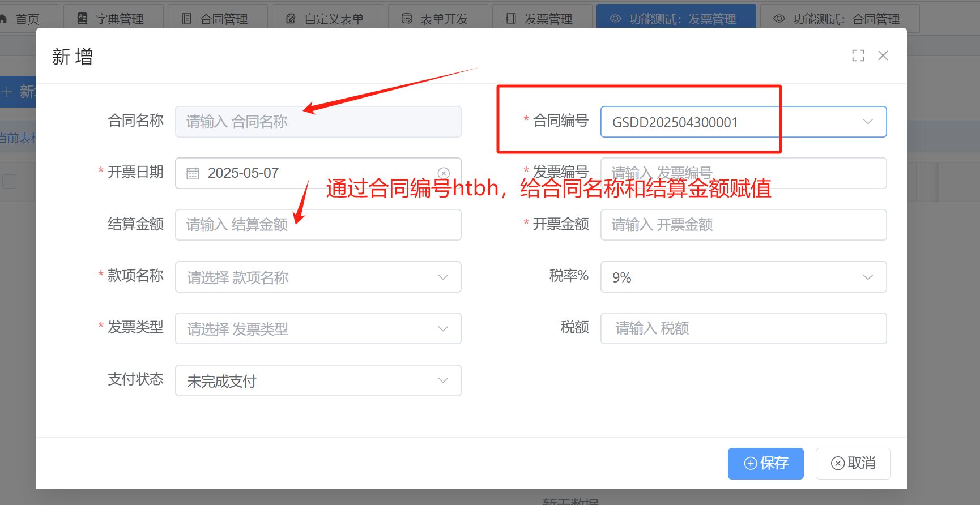Click the 取消 button

pyautogui.click(x=853, y=463)
